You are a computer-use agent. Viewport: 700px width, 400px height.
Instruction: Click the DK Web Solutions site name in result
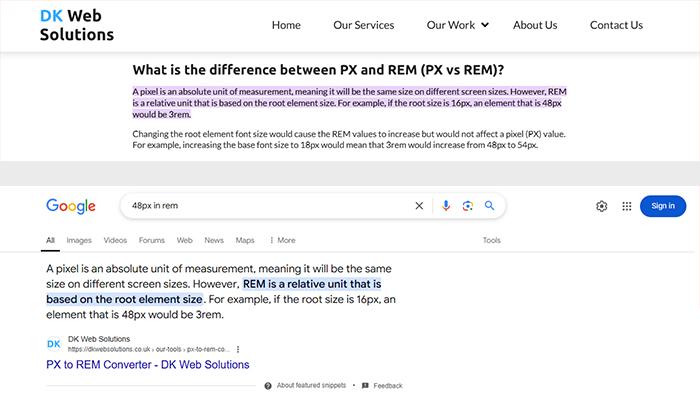coord(99,339)
